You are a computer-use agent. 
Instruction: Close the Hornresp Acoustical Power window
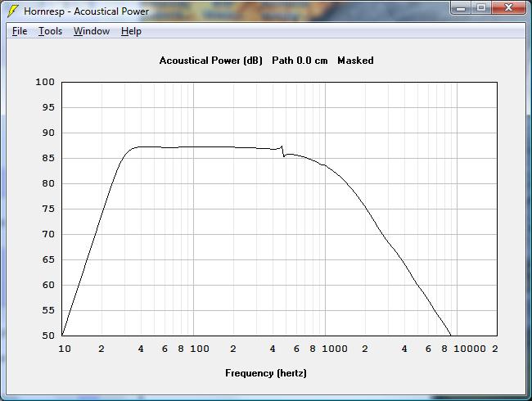pyautogui.click(x=508, y=8)
